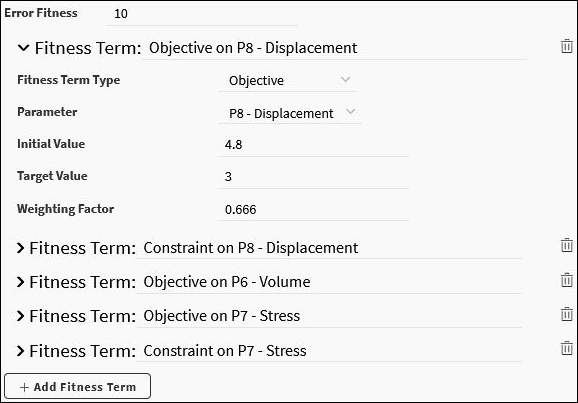578x403 pixels.
Task: Click the Weighting Factor field showing 0.666
Action: coord(314,209)
